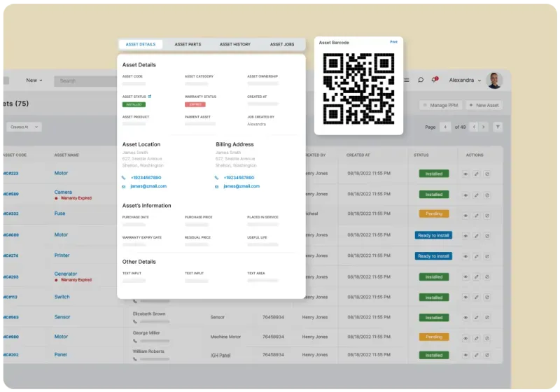
Task: Click the user avatar photo
Action: (494, 80)
